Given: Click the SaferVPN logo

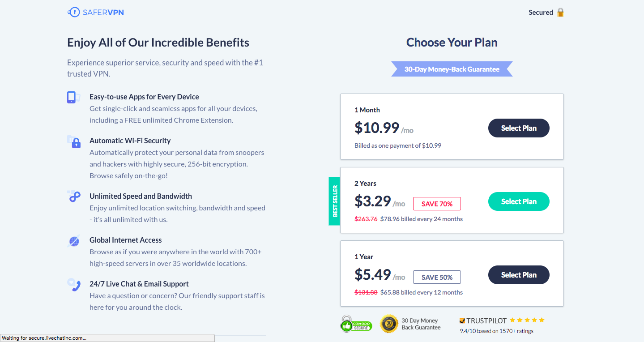Looking at the screenshot, I should (x=95, y=13).
